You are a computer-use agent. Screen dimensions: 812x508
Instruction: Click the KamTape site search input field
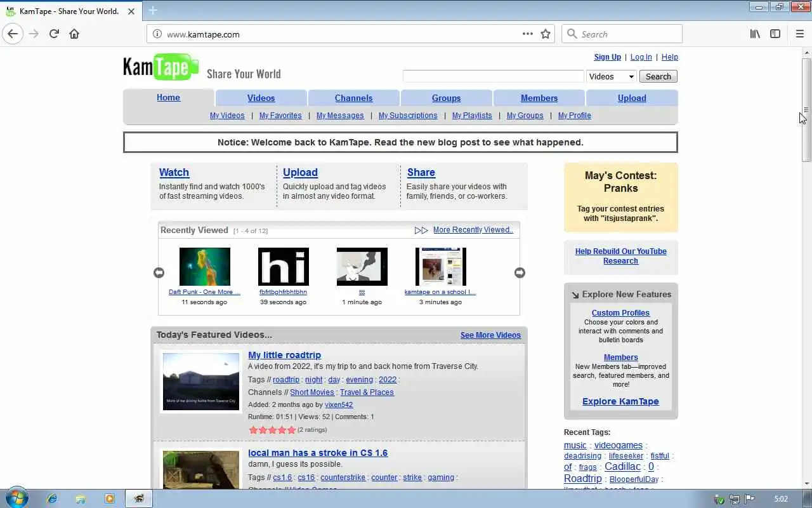tap(493, 76)
